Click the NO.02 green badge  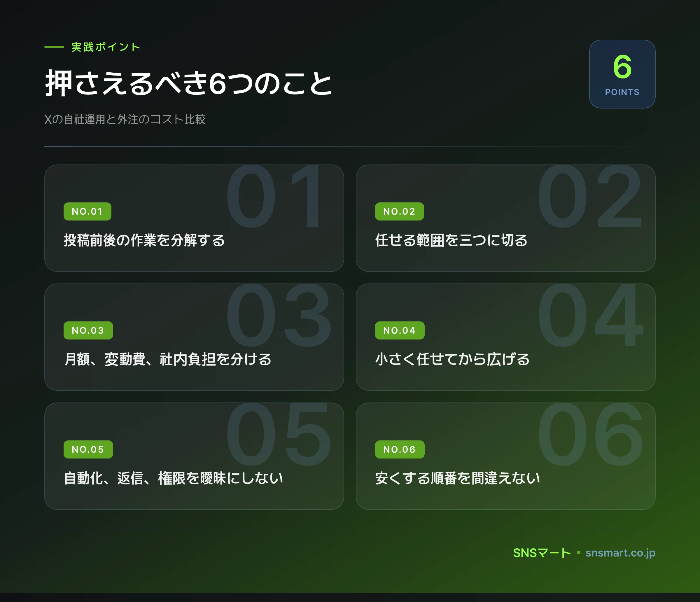(x=399, y=211)
